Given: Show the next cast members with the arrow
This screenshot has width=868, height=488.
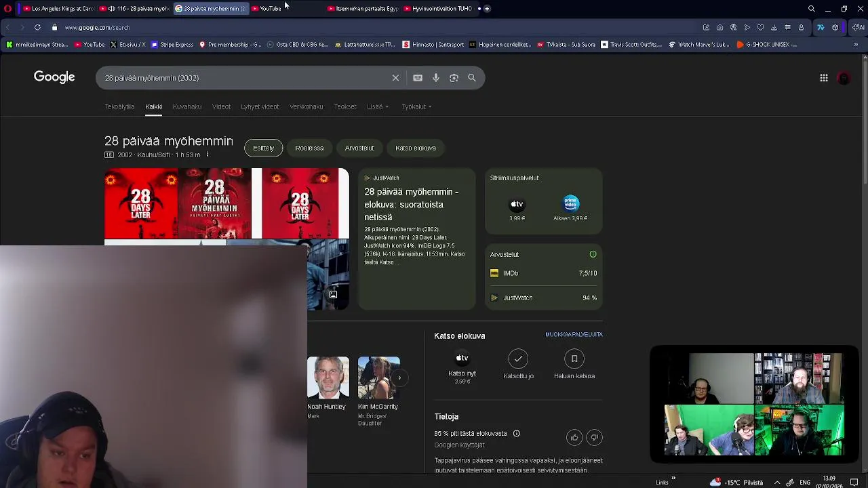Looking at the screenshot, I should [x=399, y=378].
